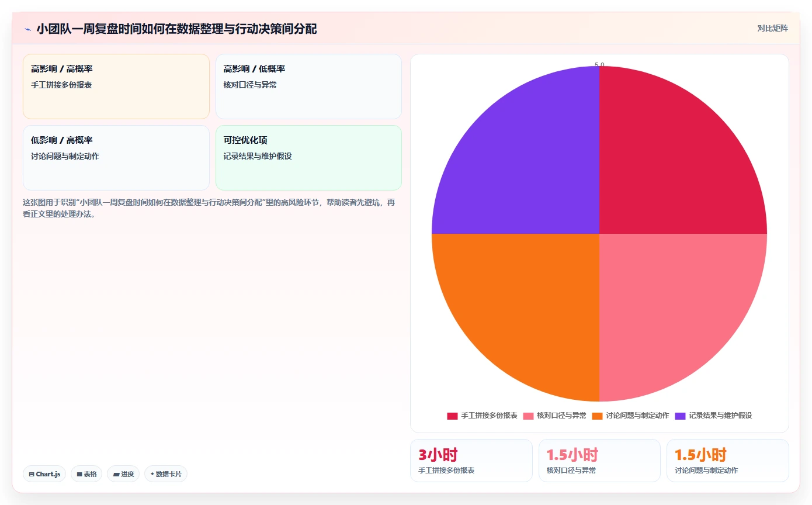Click text 记录结果与维护假设 in matrix card
The image size is (812, 505).
(258, 156)
